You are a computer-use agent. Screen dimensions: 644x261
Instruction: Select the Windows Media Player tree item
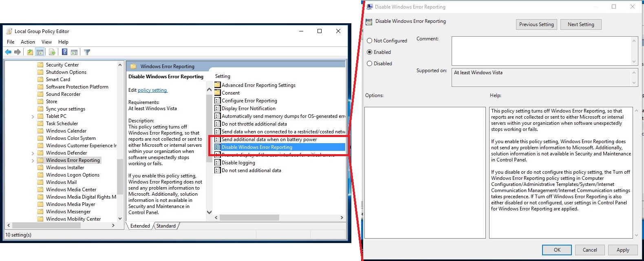pos(71,204)
